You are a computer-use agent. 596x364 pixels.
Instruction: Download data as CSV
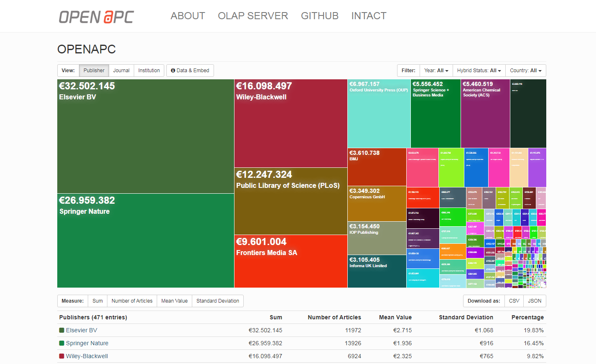tap(514, 301)
